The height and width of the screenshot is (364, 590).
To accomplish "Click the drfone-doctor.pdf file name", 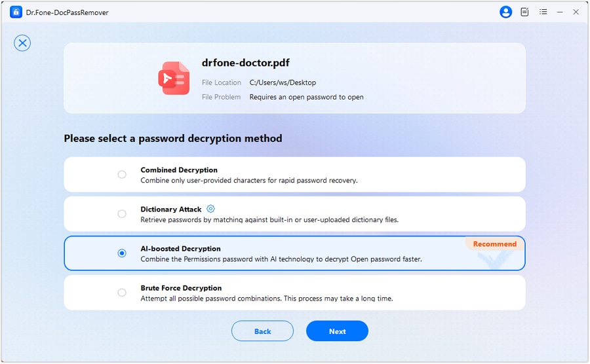I will 246,63.
